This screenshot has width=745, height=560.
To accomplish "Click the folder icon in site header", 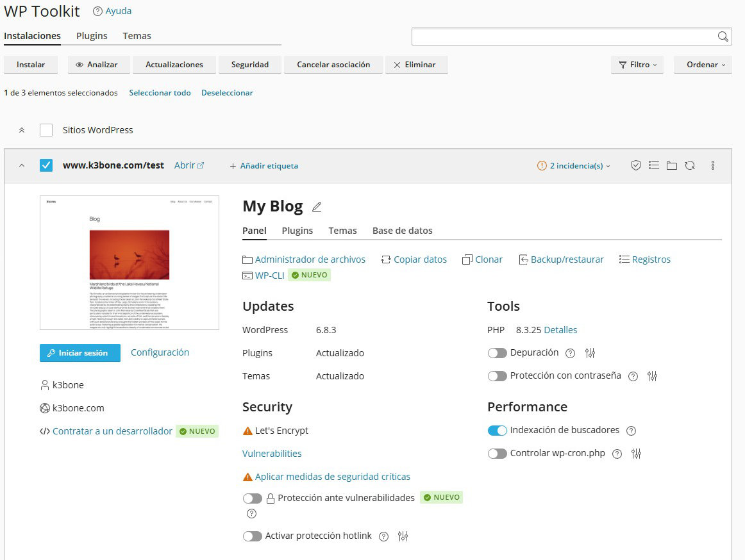I will pos(671,165).
